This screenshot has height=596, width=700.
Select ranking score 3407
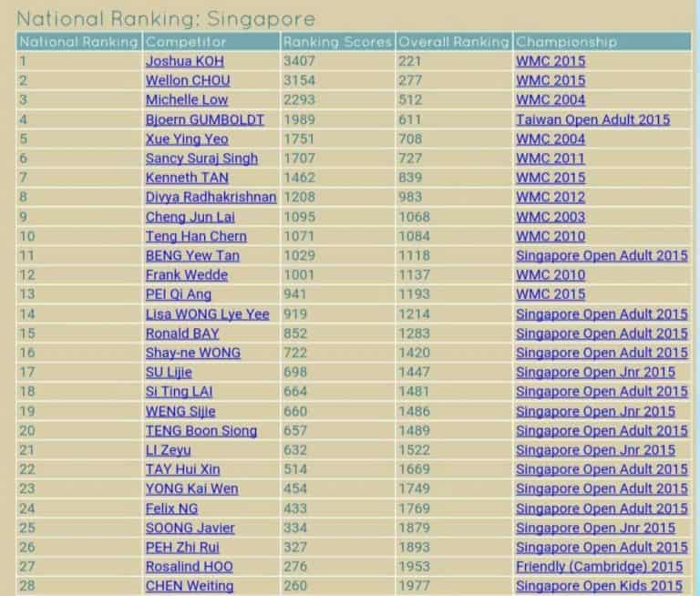(299, 61)
